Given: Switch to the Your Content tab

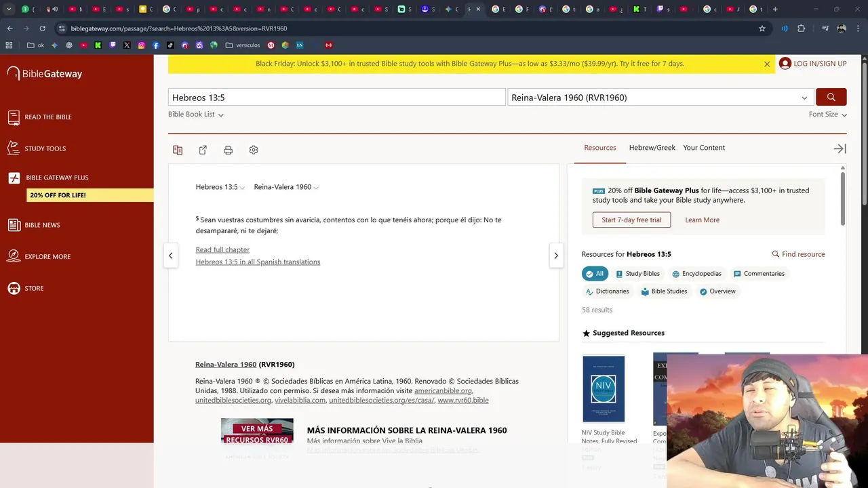Looking at the screenshot, I should click(x=704, y=148).
